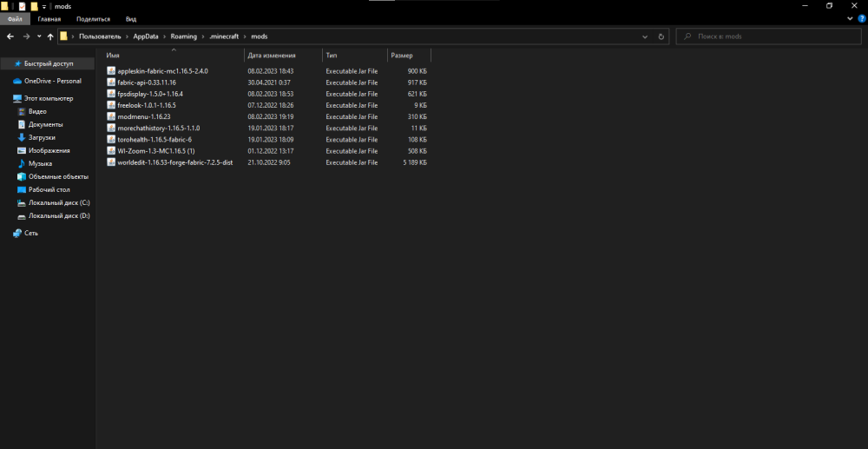The width and height of the screenshot is (868, 449).
Task: Select the fabric-api-0.33.11.16 file
Action: (x=147, y=83)
